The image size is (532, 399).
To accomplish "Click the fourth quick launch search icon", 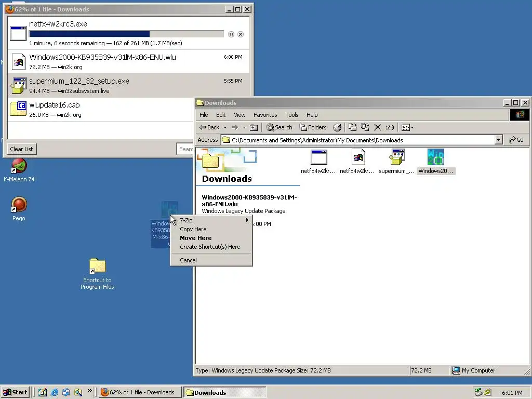I will pos(78,392).
